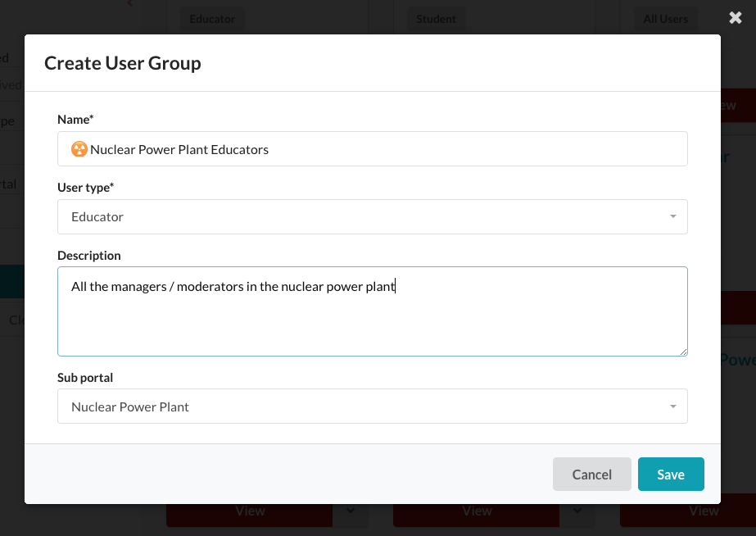Click the radioactive emoji in Name field
Screen dimensions: 756x536
(79, 149)
